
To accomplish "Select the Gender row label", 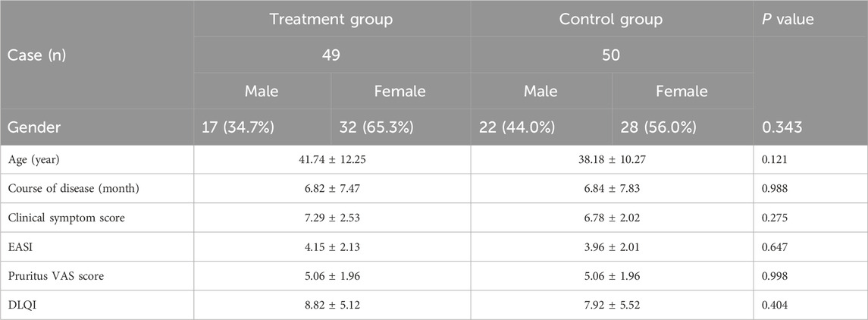I will click(x=33, y=126).
